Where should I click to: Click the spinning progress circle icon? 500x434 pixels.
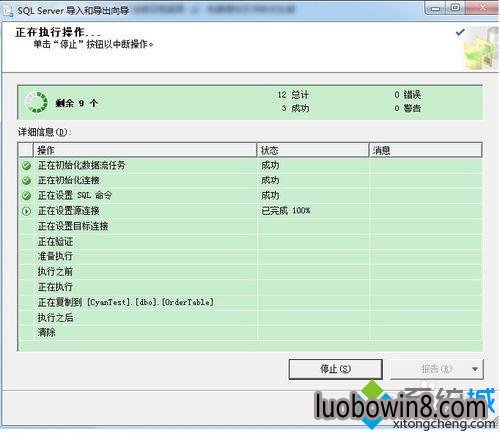pos(36,102)
